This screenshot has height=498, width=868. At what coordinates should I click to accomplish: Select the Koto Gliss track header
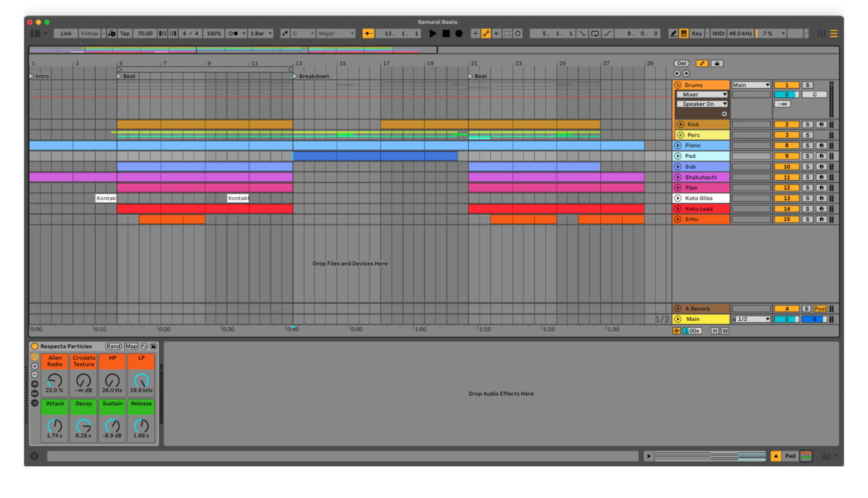point(701,199)
